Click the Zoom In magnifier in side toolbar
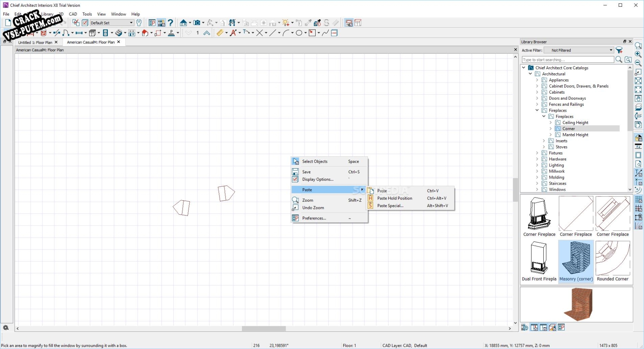The width and height of the screenshot is (644, 349). click(x=638, y=54)
